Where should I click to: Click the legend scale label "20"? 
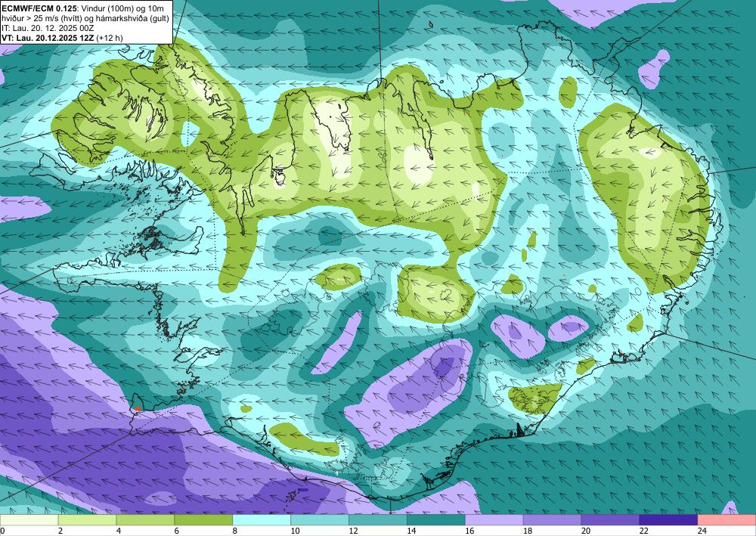click(586, 531)
